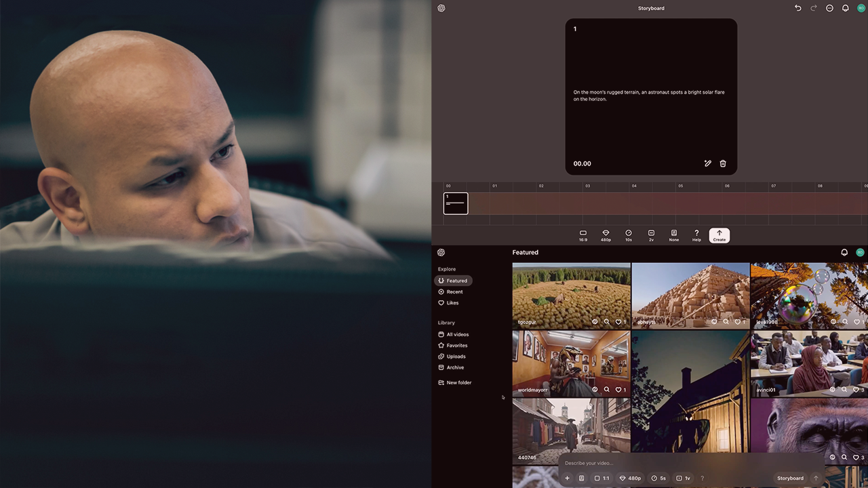
Task: Click the Storyboard button in prompt bar
Action: (x=790, y=479)
